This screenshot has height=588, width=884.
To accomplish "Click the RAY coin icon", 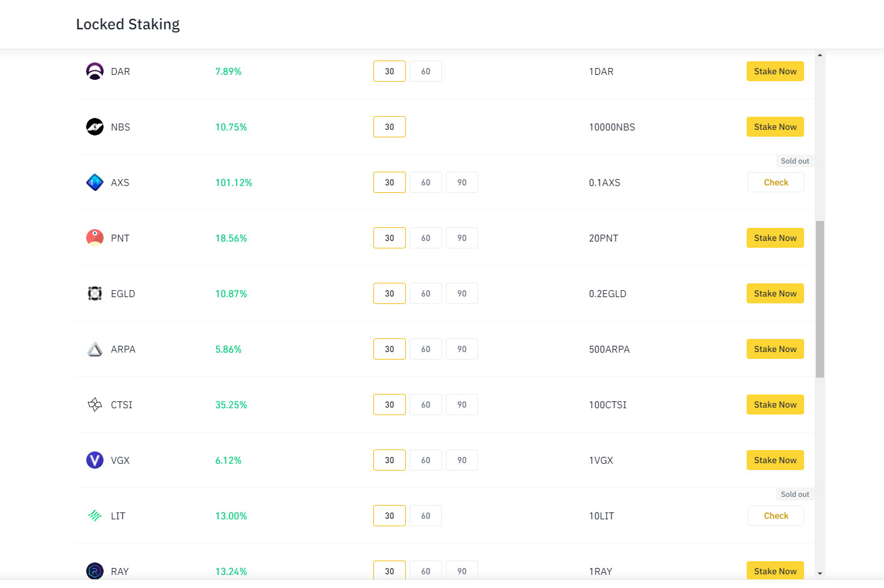I will click(x=95, y=571).
